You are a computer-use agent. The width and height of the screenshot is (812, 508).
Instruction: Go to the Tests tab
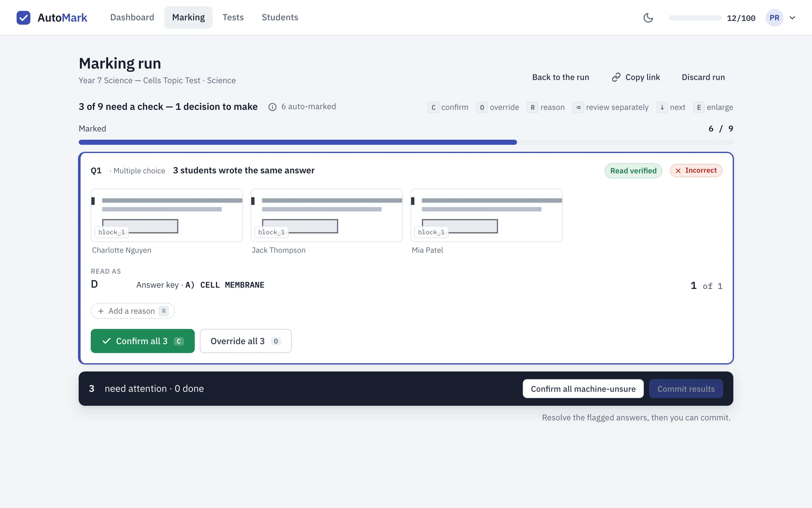tap(233, 17)
